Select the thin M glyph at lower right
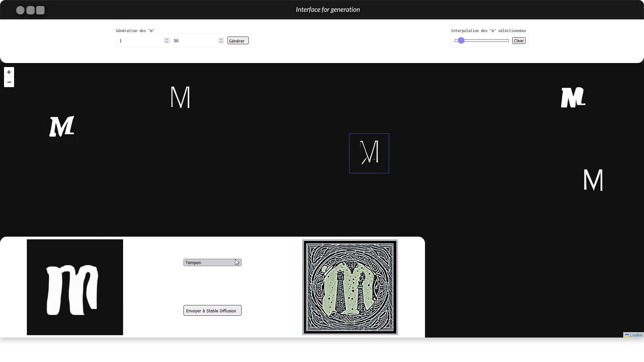 pos(593,180)
